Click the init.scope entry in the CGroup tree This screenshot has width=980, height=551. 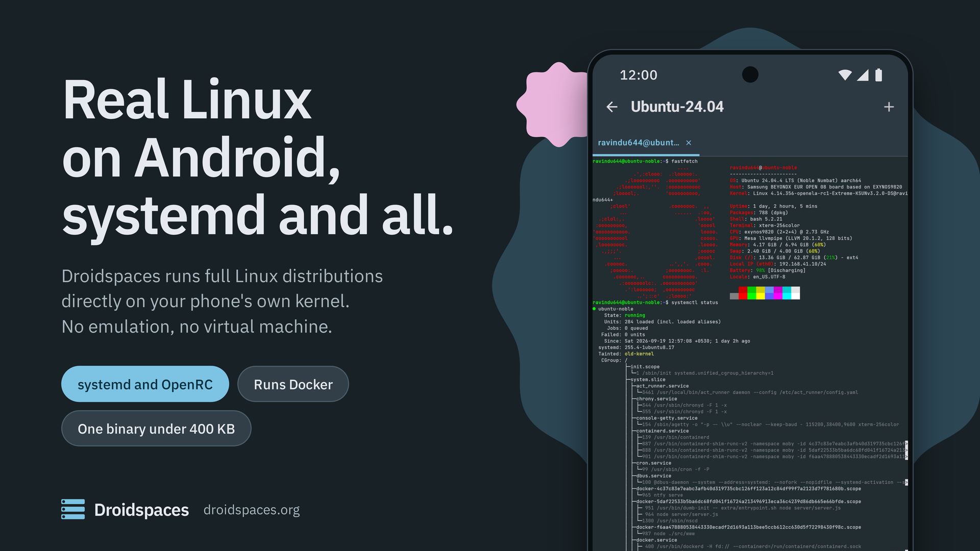(645, 367)
